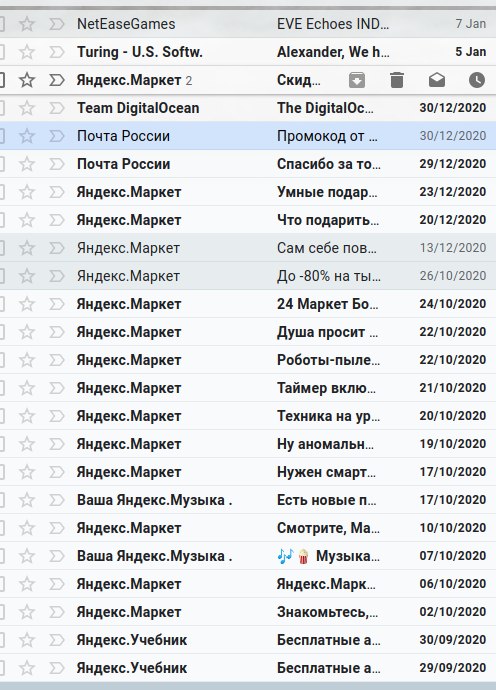Open the 'Что подарить…' subject line
Image resolution: width=496 pixels, height=690 pixels.
[x=328, y=220]
